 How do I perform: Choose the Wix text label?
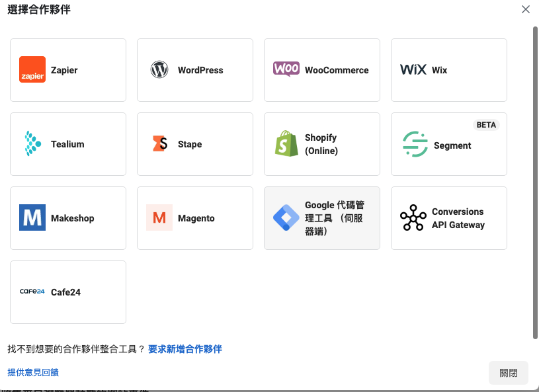(x=440, y=70)
